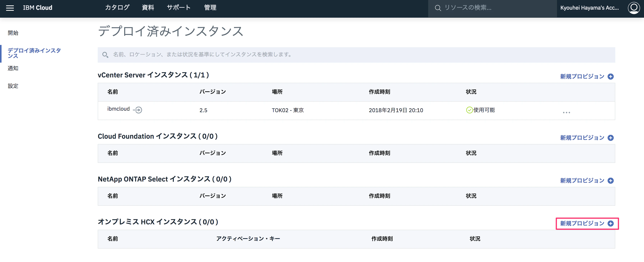Click the ibmcloud instance name link
The image size is (644, 262).
click(118, 109)
